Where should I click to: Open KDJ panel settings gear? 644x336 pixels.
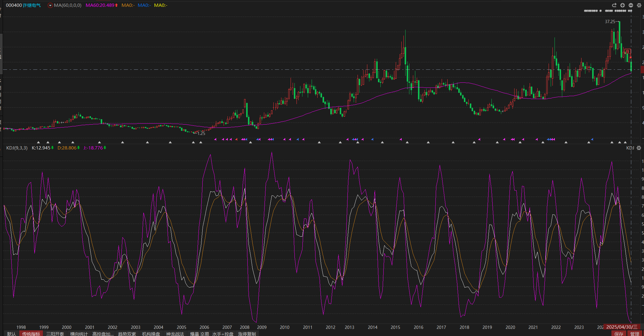pyautogui.click(x=639, y=148)
